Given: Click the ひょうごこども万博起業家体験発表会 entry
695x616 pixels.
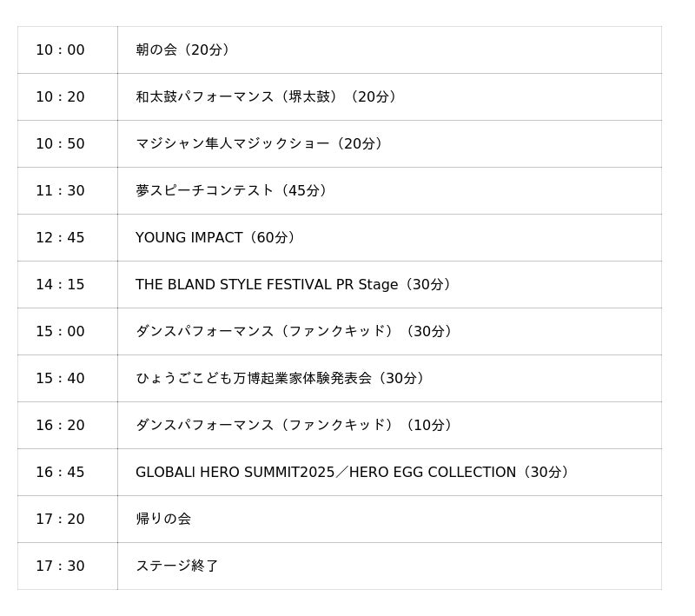Looking at the screenshot, I should point(281,379).
